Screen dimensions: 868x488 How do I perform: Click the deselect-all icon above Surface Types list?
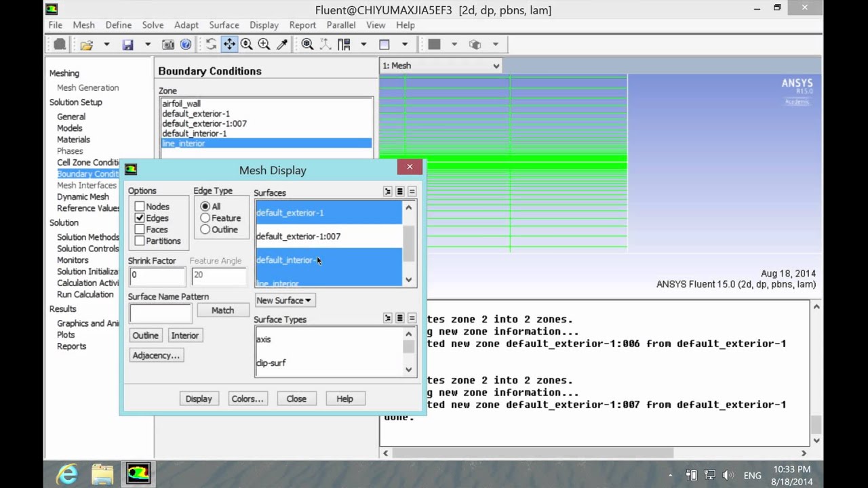click(x=412, y=318)
